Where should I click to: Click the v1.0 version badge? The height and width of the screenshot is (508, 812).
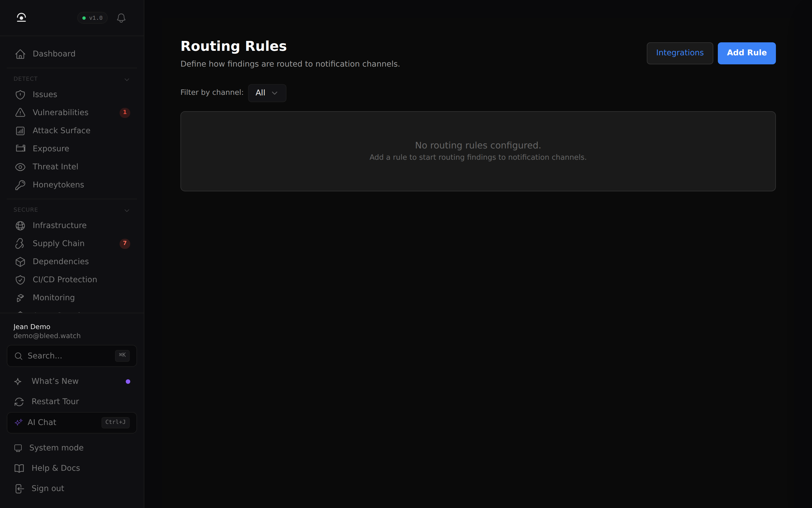[x=92, y=18]
